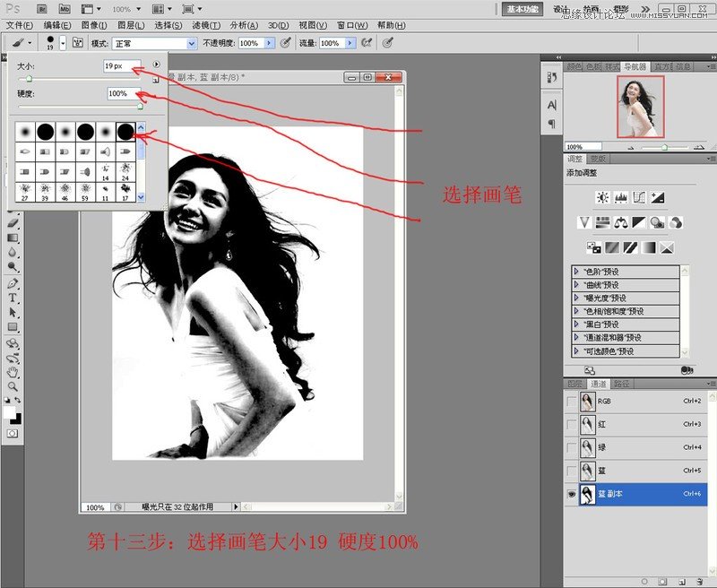
Task: Toggle the Brush panel icon in options bar
Action: click(x=78, y=42)
